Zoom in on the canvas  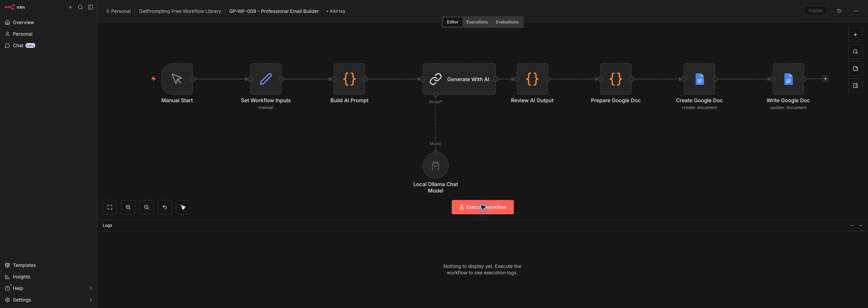(128, 207)
